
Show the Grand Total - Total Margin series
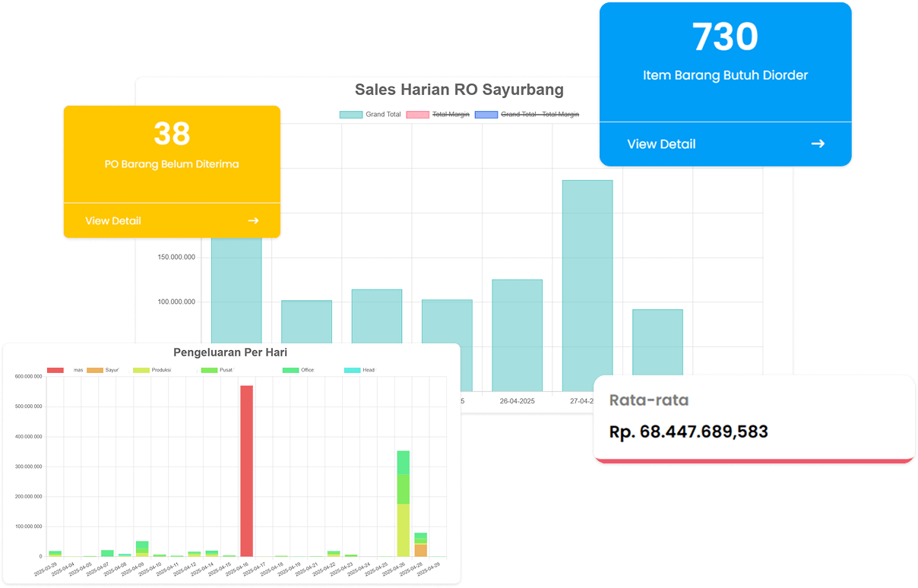coord(527,115)
